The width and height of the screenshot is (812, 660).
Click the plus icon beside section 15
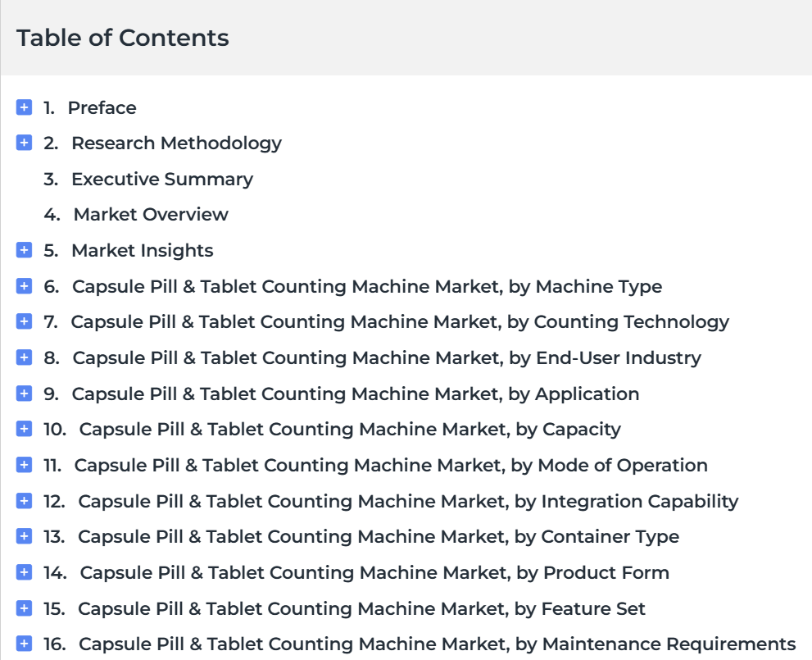click(24, 608)
